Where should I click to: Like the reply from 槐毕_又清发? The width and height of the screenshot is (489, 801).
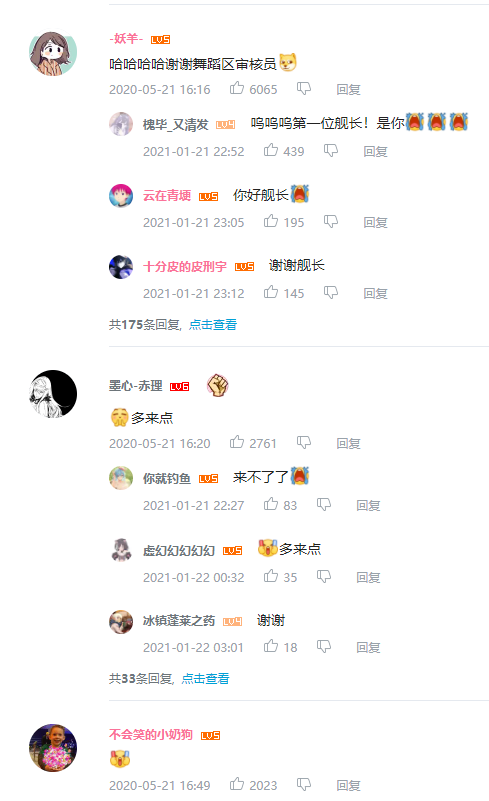click(x=271, y=150)
